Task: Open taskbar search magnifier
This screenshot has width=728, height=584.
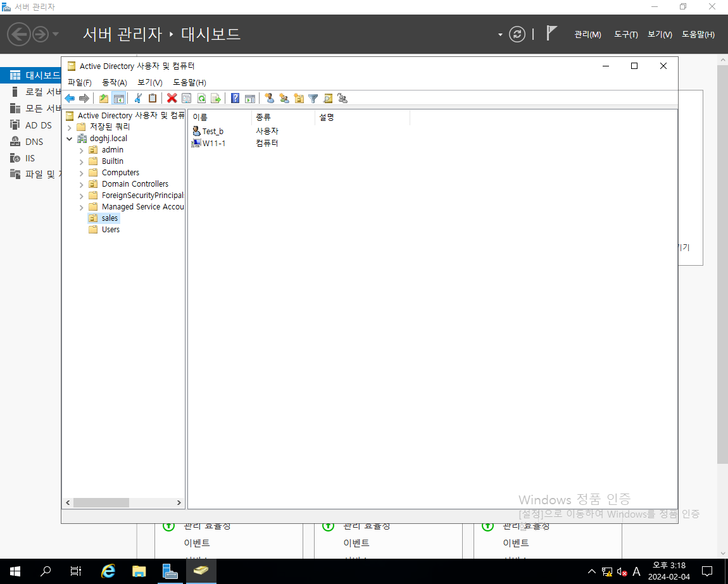Action: click(46, 571)
